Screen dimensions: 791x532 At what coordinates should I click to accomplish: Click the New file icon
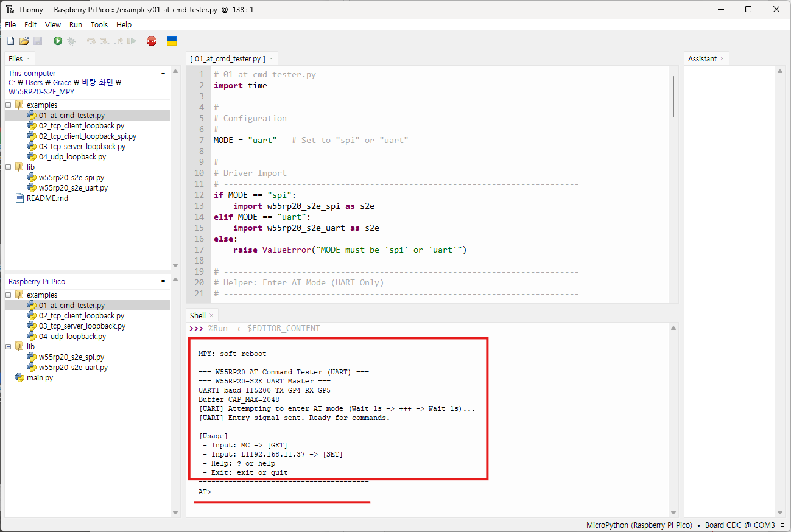coord(10,41)
